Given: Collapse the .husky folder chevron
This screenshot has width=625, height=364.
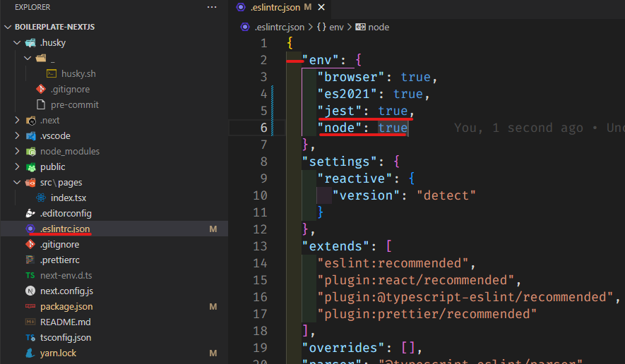Looking at the screenshot, I should point(18,43).
